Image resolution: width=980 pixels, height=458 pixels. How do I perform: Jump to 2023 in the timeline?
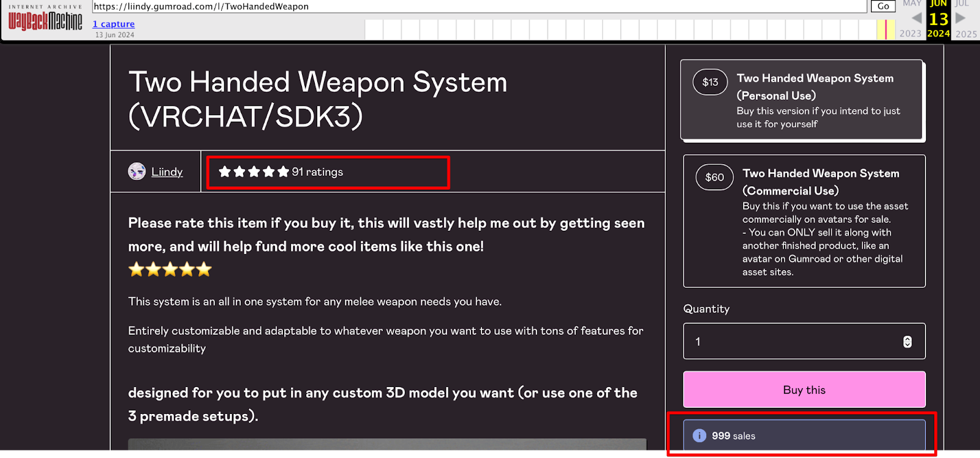pos(910,34)
